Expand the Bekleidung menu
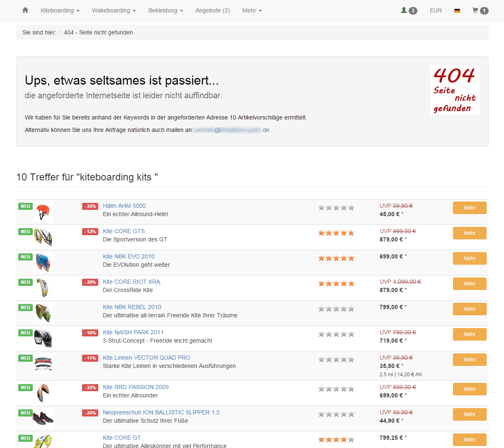This screenshot has height=448, width=504. click(166, 10)
